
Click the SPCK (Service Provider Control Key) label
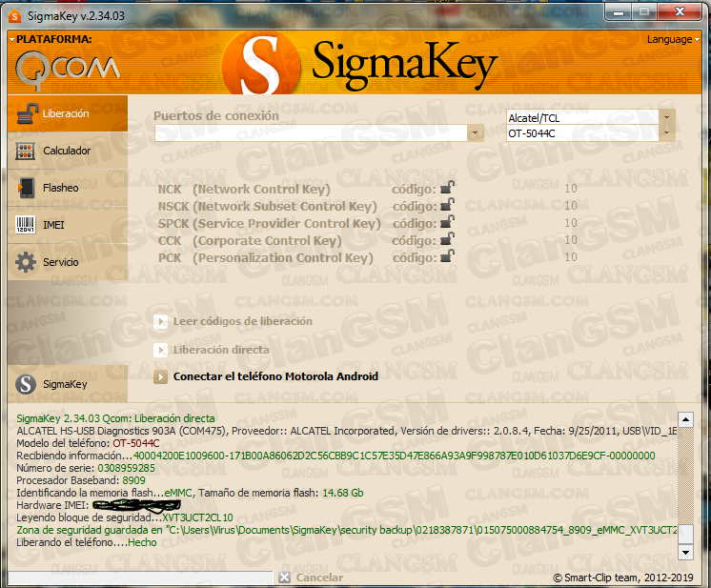tap(270, 224)
